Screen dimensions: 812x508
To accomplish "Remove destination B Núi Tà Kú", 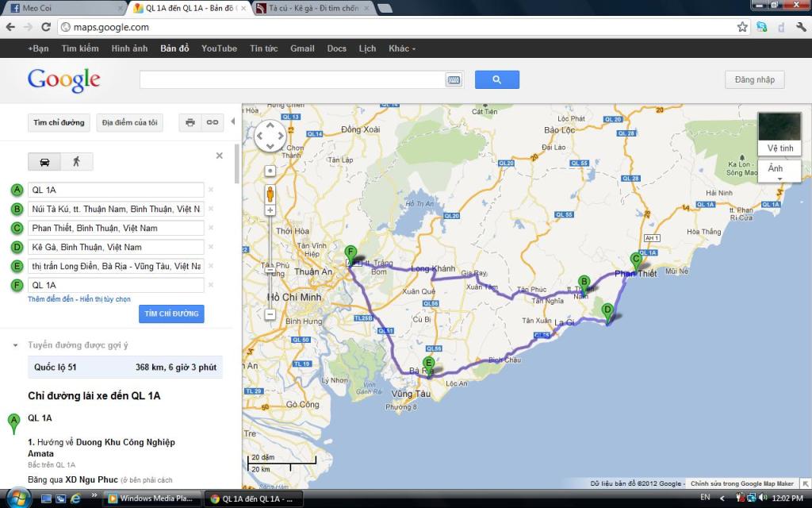I will tap(211, 209).
